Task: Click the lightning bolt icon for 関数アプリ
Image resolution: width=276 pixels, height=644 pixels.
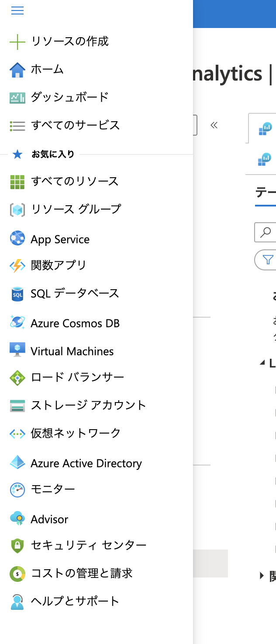Action: pos(17,266)
